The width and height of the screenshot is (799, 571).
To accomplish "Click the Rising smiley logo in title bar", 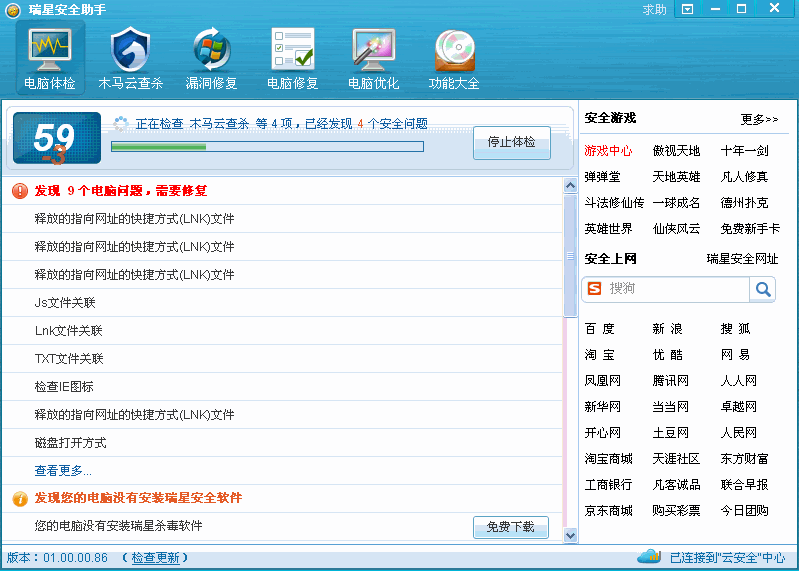I will tap(13, 10).
